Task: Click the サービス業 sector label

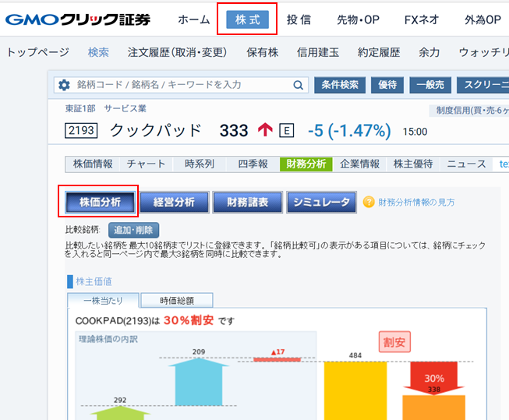Action: (125, 108)
